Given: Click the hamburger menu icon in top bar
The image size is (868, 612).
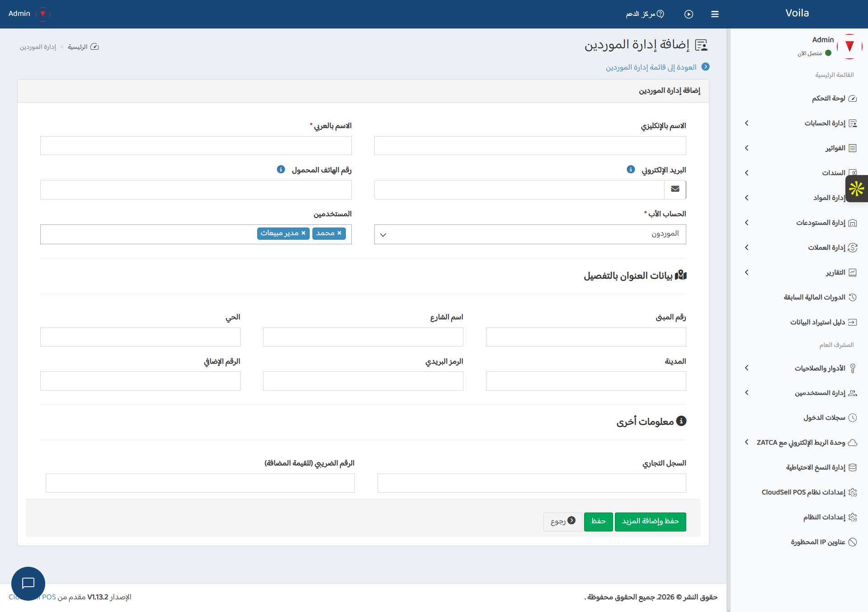Looking at the screenshot, I should tap(715, 14).
